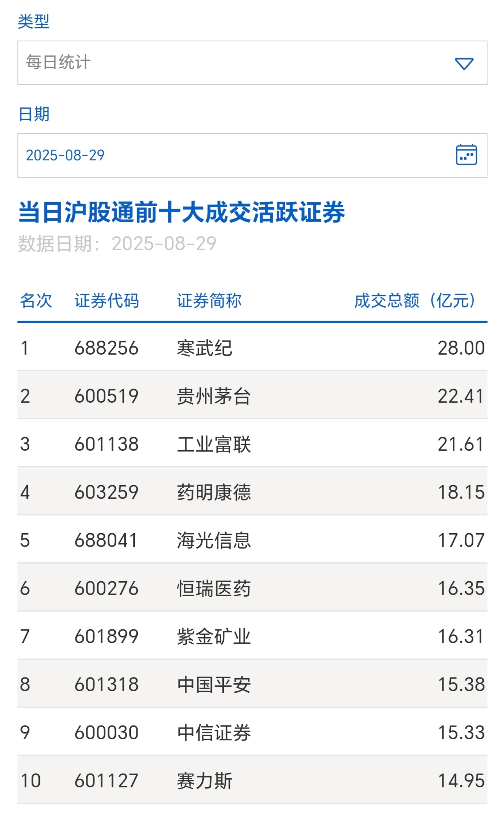Select the 中国平安 security name
Viewport: 504px width, 813px height.
[x=214, y=685]
